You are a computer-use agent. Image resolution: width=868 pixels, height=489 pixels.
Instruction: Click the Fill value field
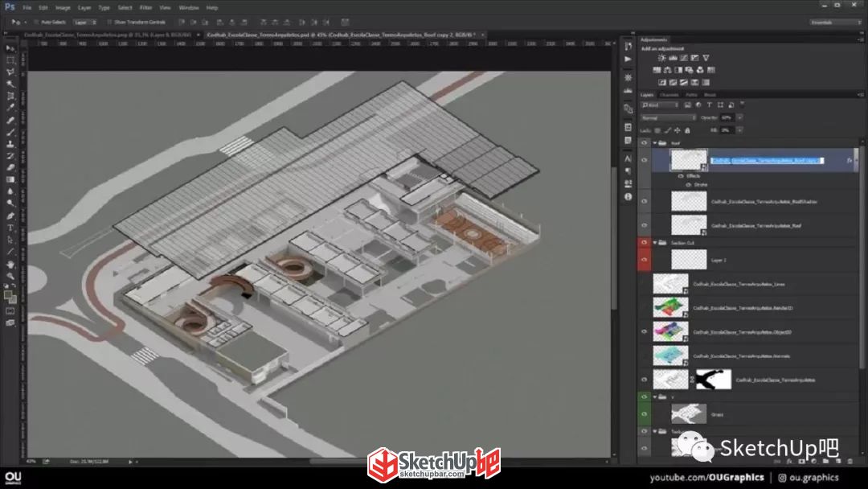click(x=727, y=130)
